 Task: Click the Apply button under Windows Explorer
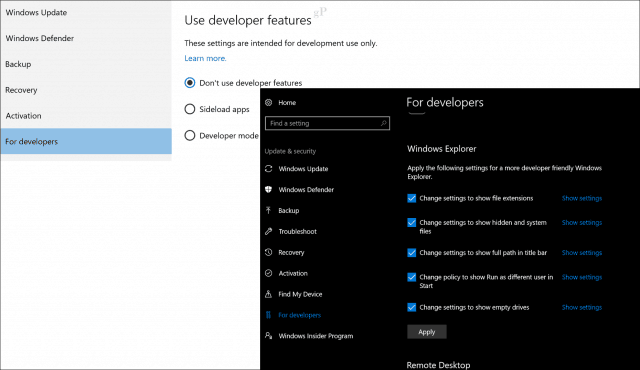coord(427,332)
